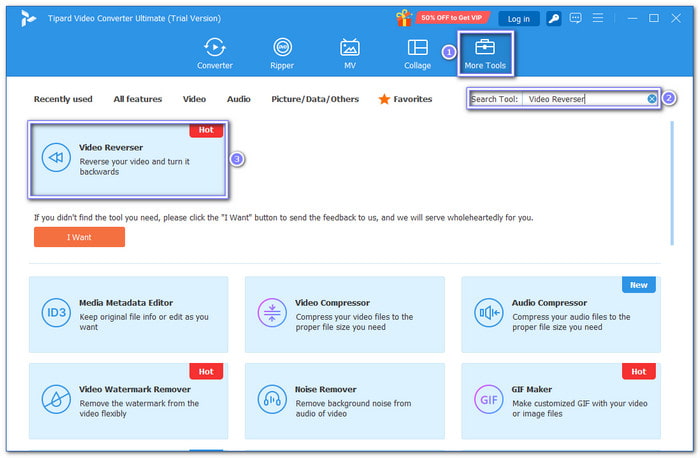Click the I Want button
The width and height of the screenshot is (700, 458).
pos(79,237)
